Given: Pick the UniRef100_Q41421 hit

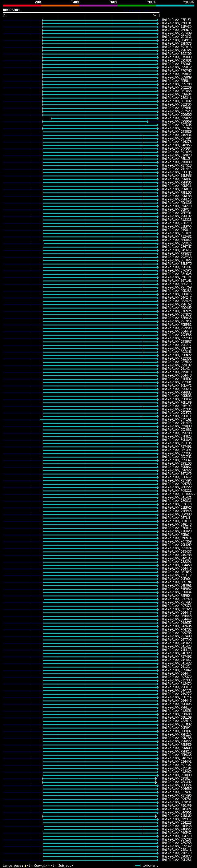Looking at the screenshot, I should point(176,497).
